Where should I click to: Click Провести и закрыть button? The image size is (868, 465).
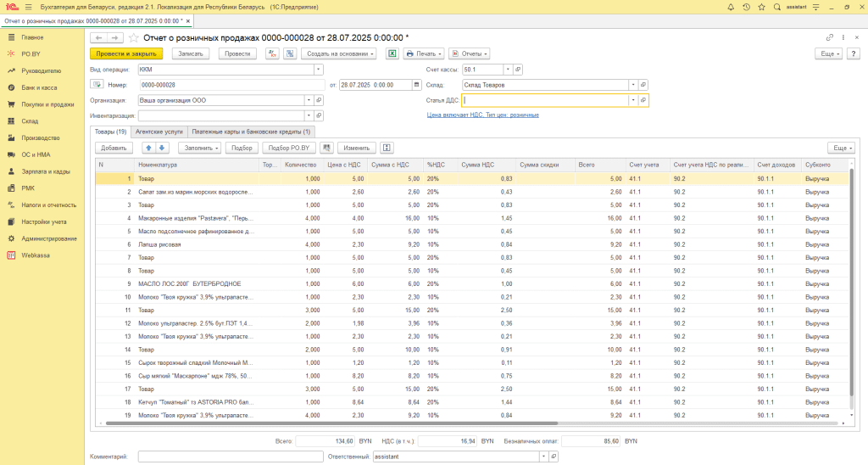click(x=126, y=53)
